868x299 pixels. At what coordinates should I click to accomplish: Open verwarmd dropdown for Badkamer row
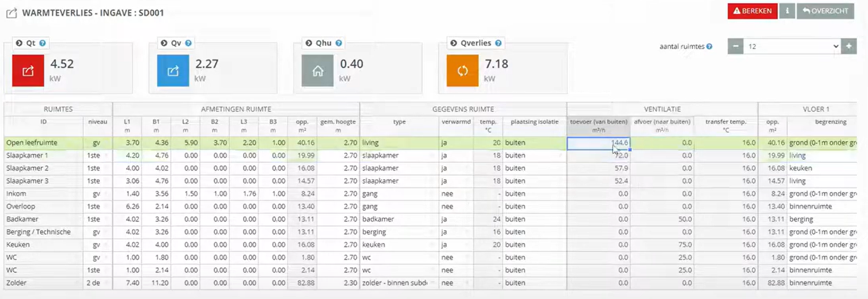coord(456,219)
